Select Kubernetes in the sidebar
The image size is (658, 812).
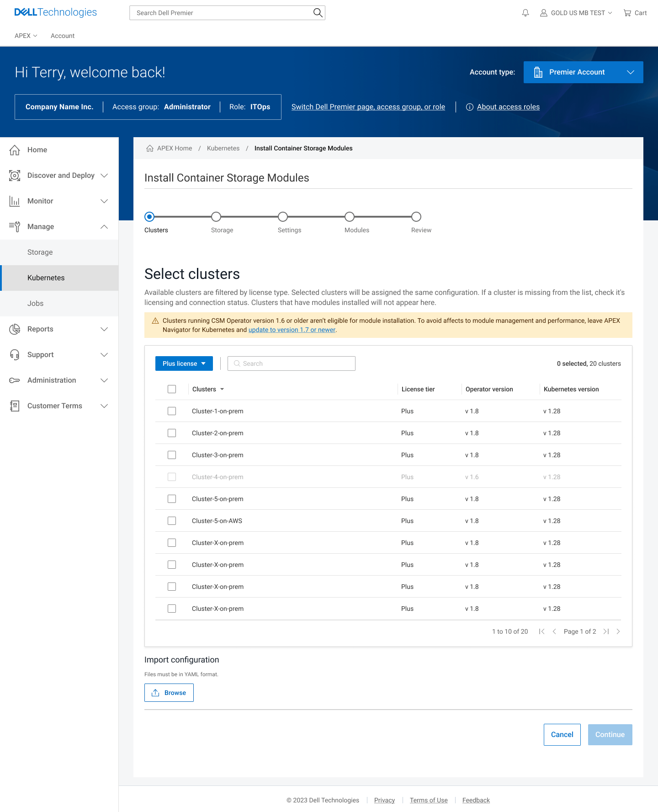coord(59,278)
